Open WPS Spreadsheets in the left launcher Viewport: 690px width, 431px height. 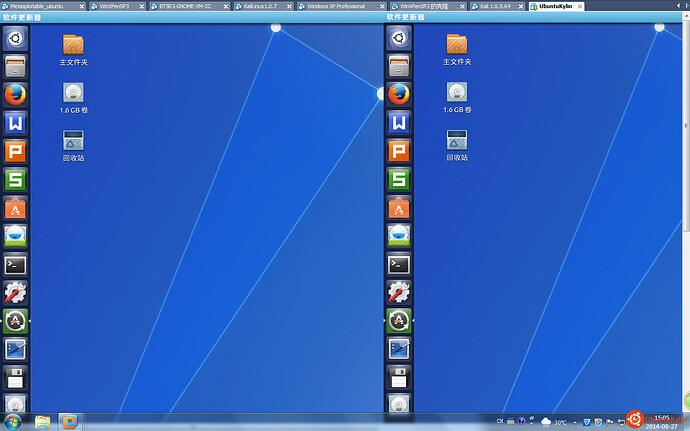tap(15, 180)
